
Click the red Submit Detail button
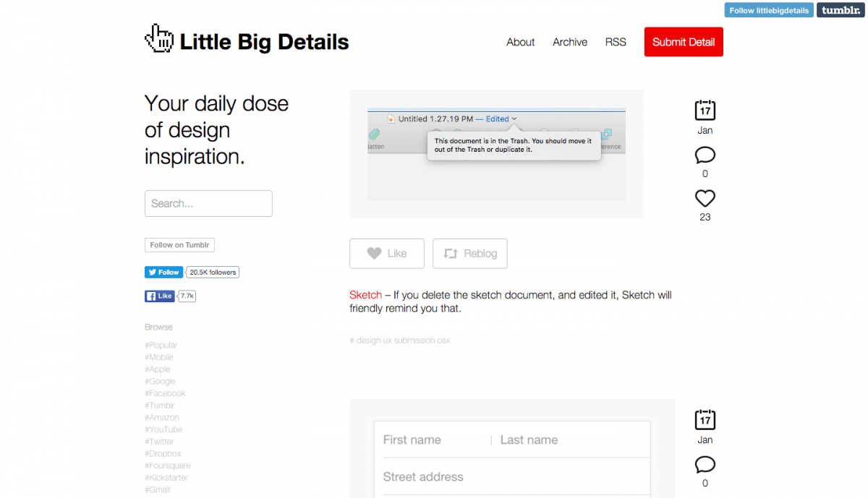[x=683, y=42]
